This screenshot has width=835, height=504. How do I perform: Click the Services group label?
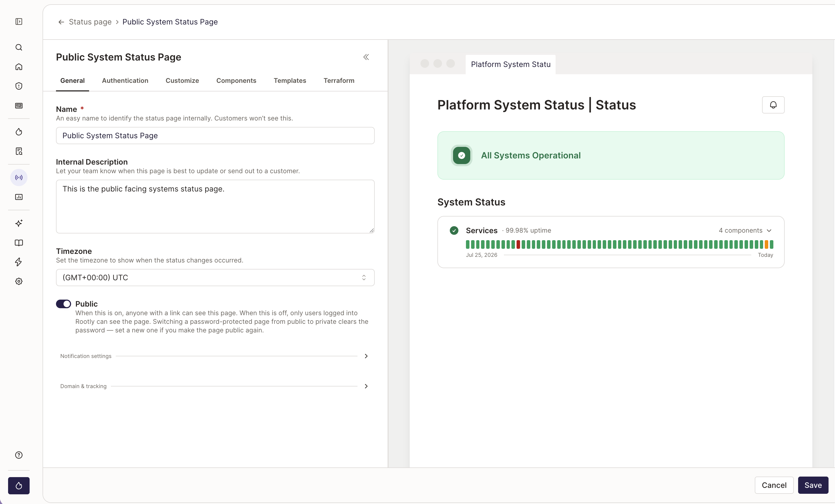482,230
